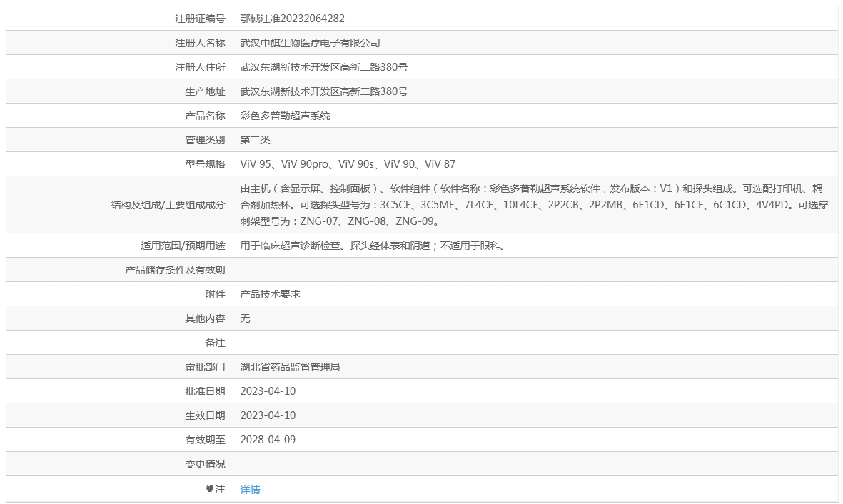
Task: Select the address value in 注册人住所 row
Action: 323,67
